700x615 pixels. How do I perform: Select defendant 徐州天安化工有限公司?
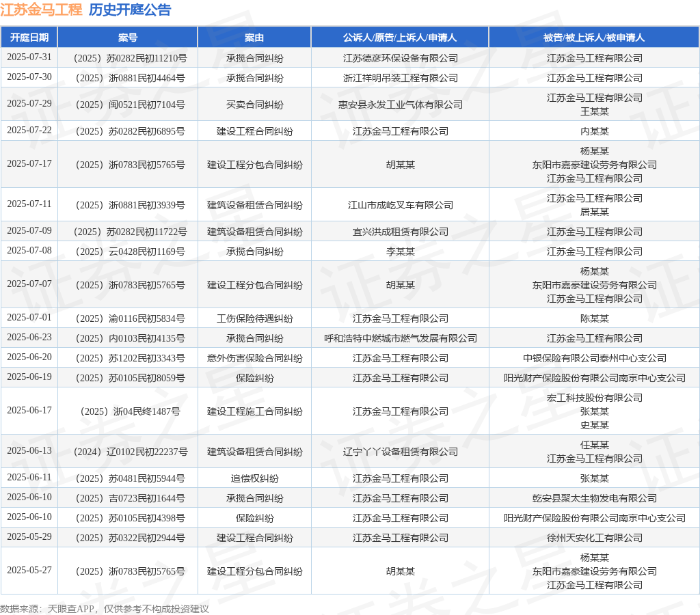click(x=595, y=538)
